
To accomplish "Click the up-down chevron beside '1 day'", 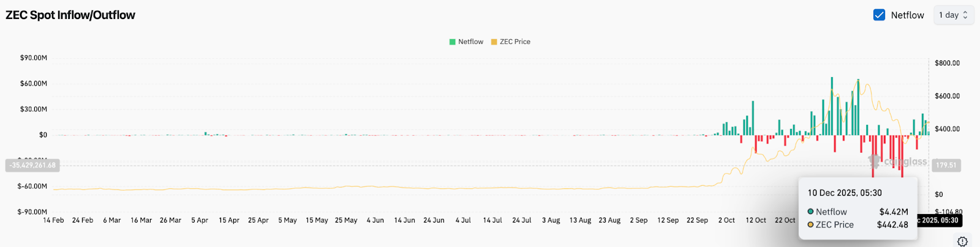I will tap(965, 15).
